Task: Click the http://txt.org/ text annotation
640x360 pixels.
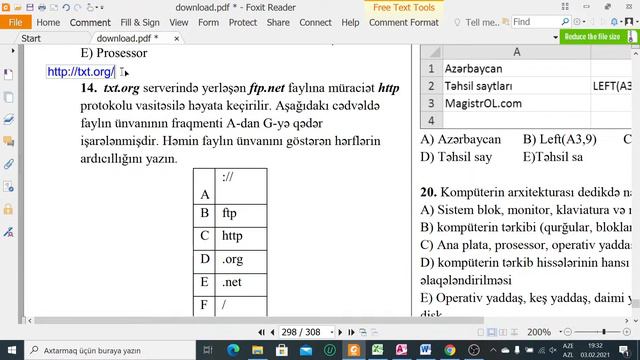Action: click(81, 72)
